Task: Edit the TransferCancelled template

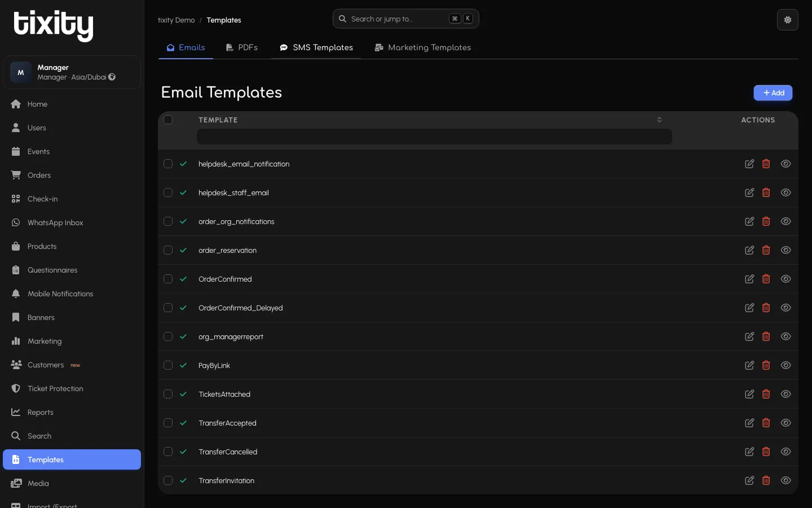Action: click(x=749, y=452)
